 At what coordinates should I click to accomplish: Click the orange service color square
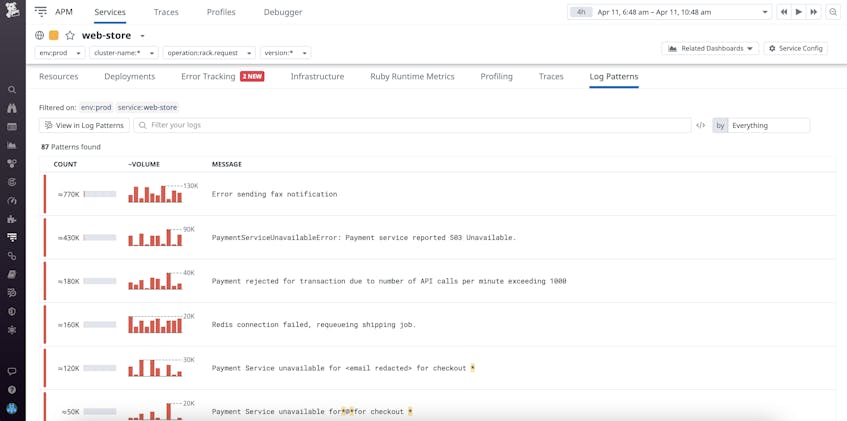tap(53, 36)
